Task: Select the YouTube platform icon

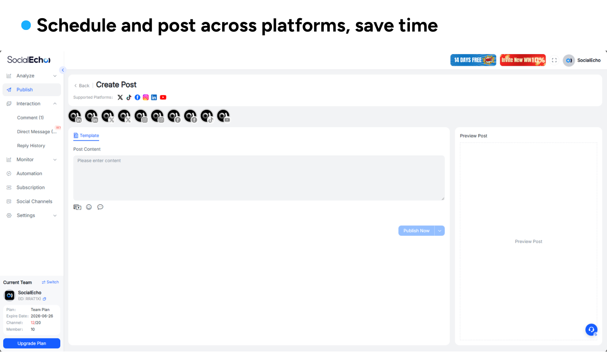Action: click(163, 97)
